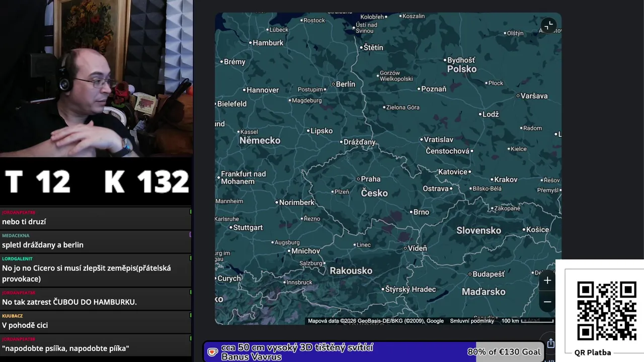
Task: Open the Smluvní podmínky link
Action: coord(472,321)
